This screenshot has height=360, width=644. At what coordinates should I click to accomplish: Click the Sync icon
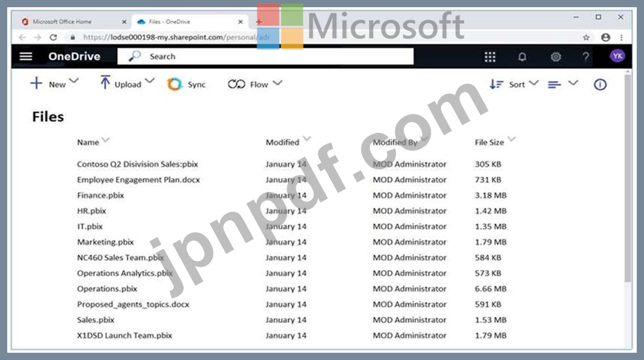point(175,84)
